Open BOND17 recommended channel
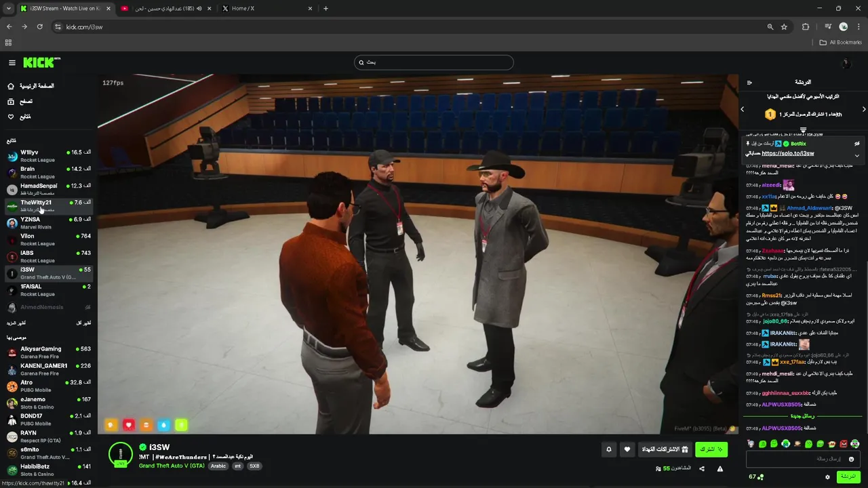 click(47, 420)
